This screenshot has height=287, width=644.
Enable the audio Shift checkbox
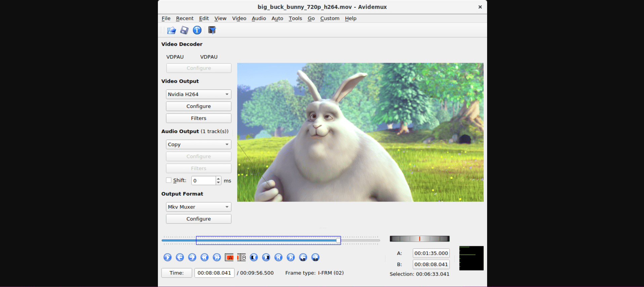[x=169, y=180]
